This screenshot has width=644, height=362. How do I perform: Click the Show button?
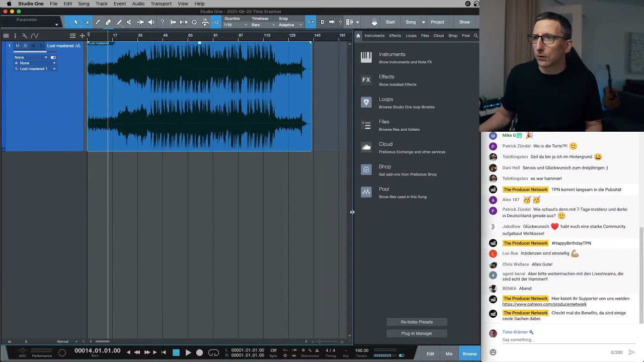464,22
